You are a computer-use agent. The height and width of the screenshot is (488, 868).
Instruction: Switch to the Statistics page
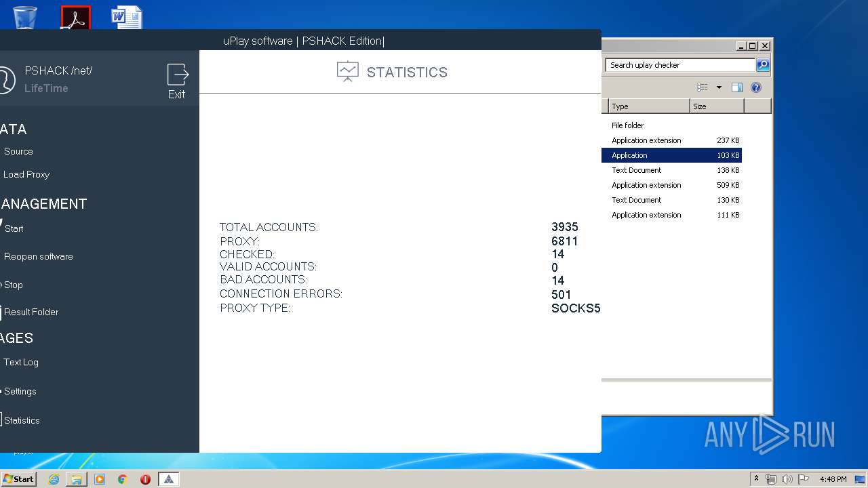click(x=22, y=420)
